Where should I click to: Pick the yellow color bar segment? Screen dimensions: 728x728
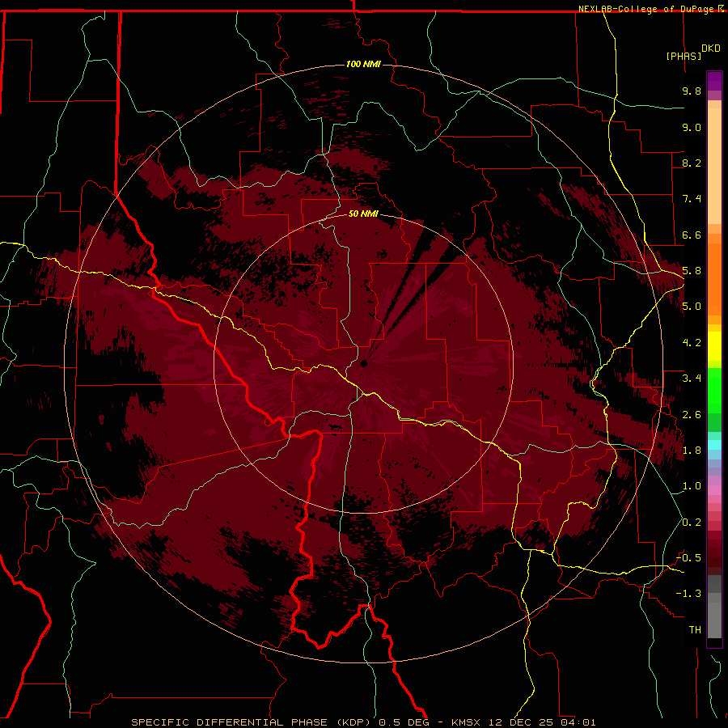click(714, 346)
